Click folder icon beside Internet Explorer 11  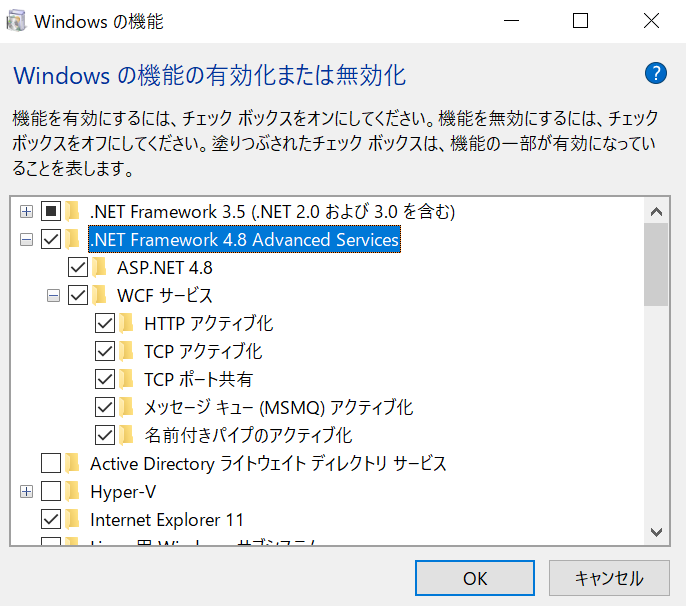pyautogui.click(x=72, y=520)
